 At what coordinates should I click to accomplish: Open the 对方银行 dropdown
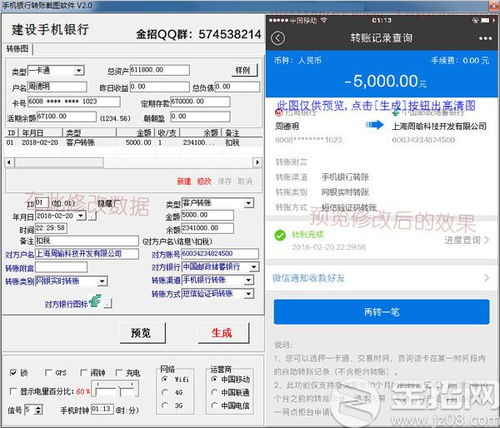[x=254, y=267]
